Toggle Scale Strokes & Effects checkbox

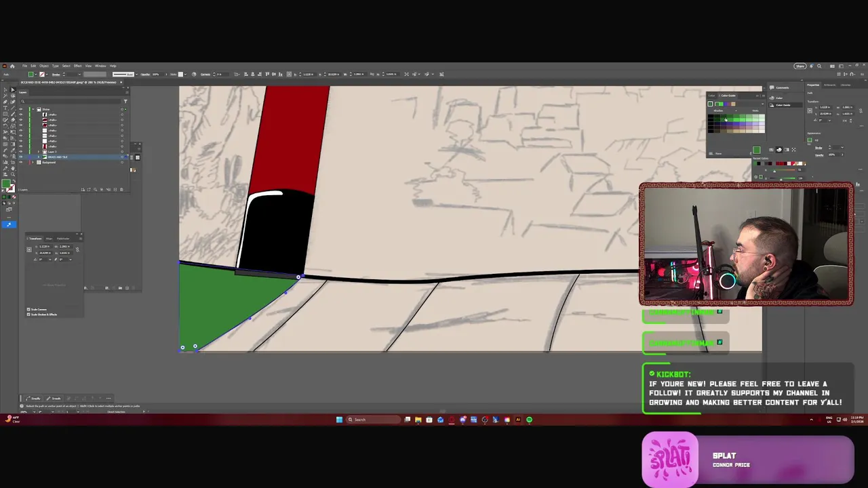point(28,314)
